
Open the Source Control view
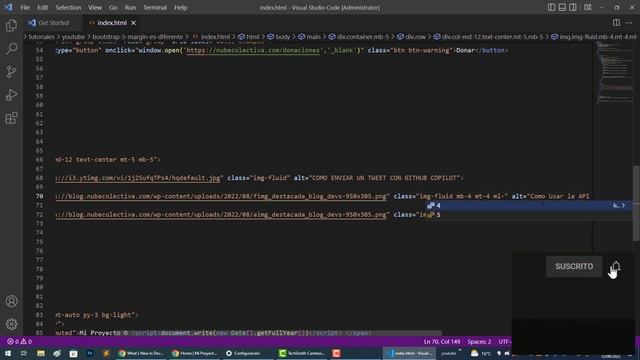pyautogui.click(x=11, y=72)
